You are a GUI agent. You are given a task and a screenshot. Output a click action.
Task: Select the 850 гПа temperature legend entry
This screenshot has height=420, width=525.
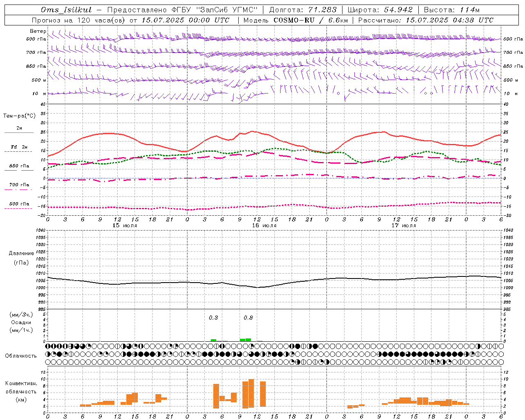19,166
